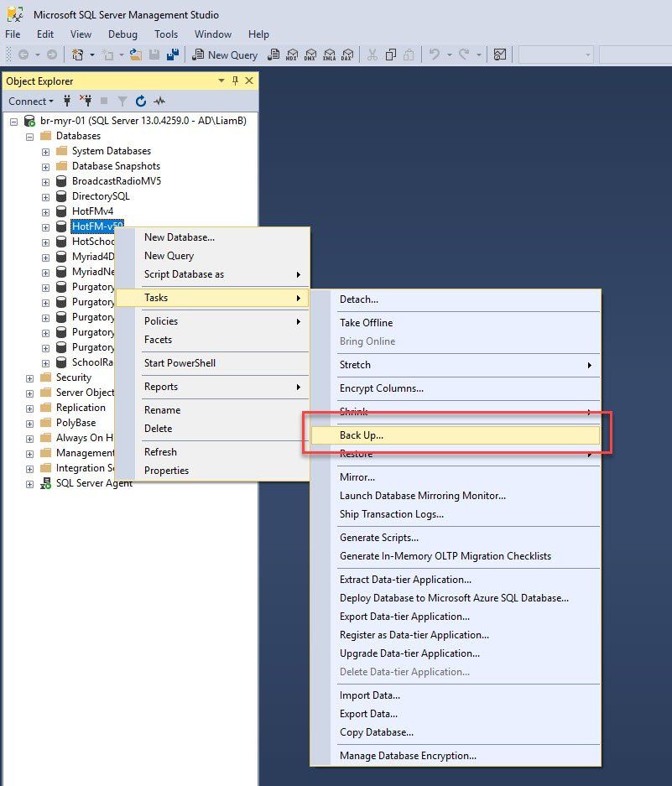Open the Connect dropdown

pyautogui.click(x=30, y=102)
